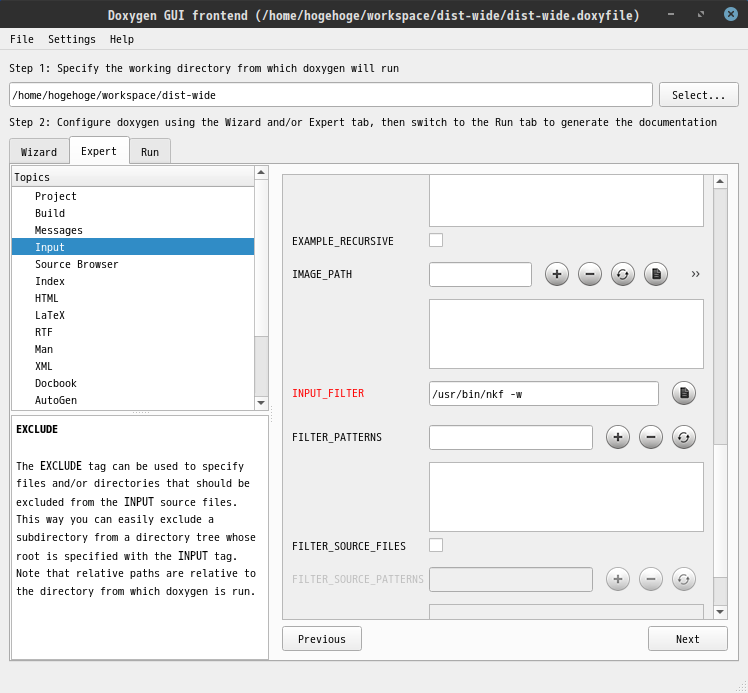Open the File menu
748x693 pixels.
click(22, 39)
